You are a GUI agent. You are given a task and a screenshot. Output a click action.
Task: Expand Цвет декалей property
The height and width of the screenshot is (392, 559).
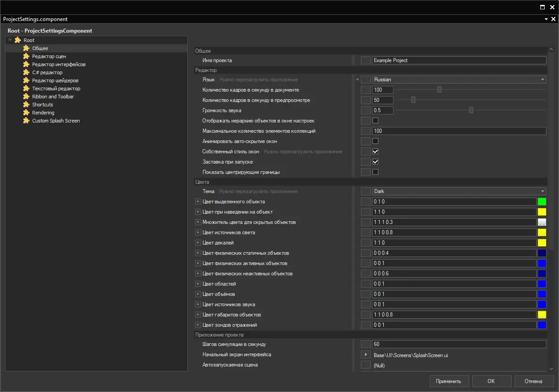point(198,243)
